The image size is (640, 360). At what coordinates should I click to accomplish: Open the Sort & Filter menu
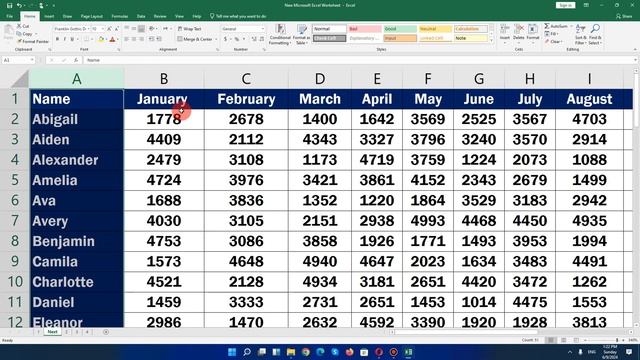click(x=580, y=35)
